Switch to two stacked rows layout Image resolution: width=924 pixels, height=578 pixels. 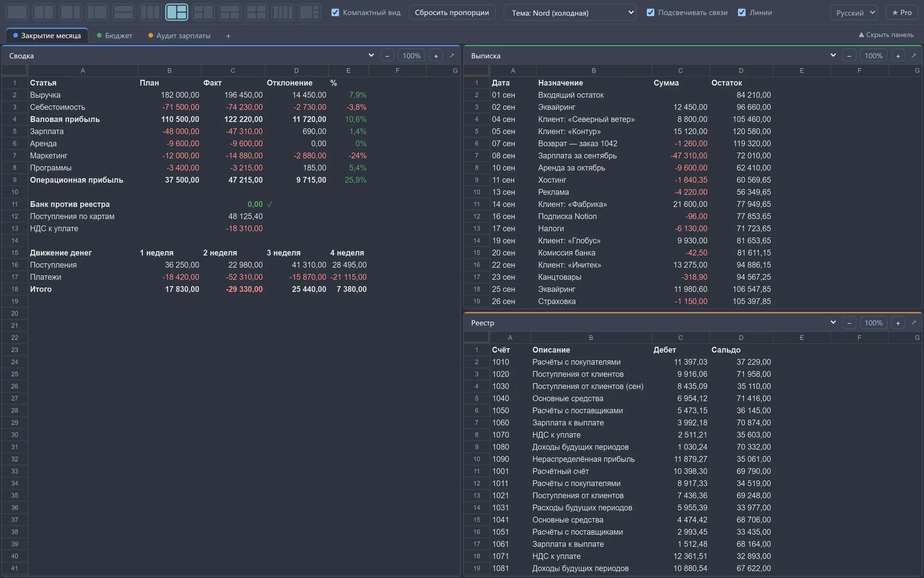[x=123, y=12]
